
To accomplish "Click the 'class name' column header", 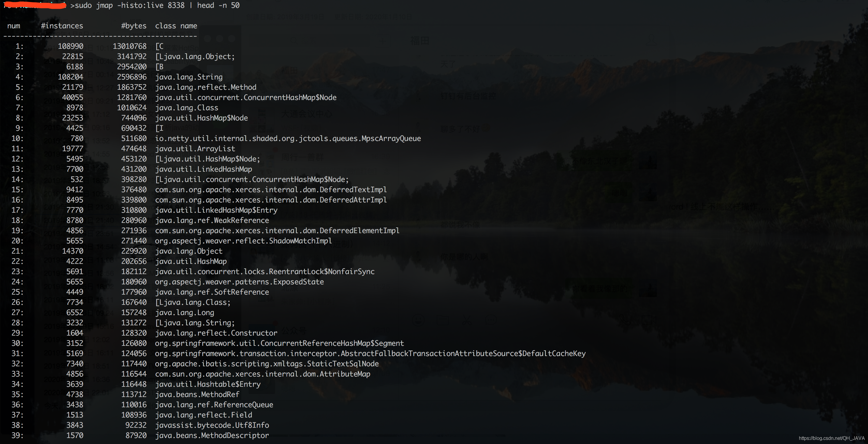I will click(176, 26).
